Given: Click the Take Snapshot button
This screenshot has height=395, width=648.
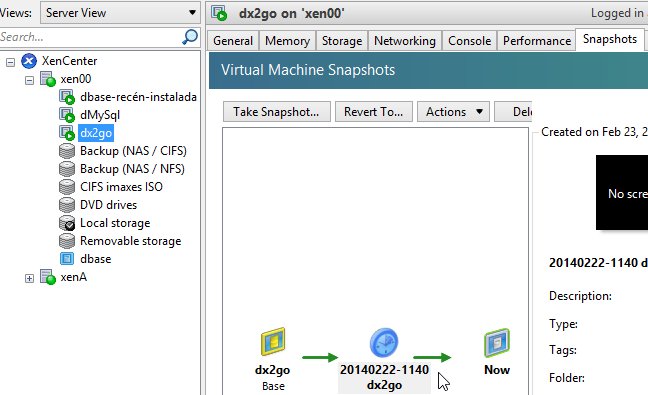Looking at the screenshot, I should [276, 112].
